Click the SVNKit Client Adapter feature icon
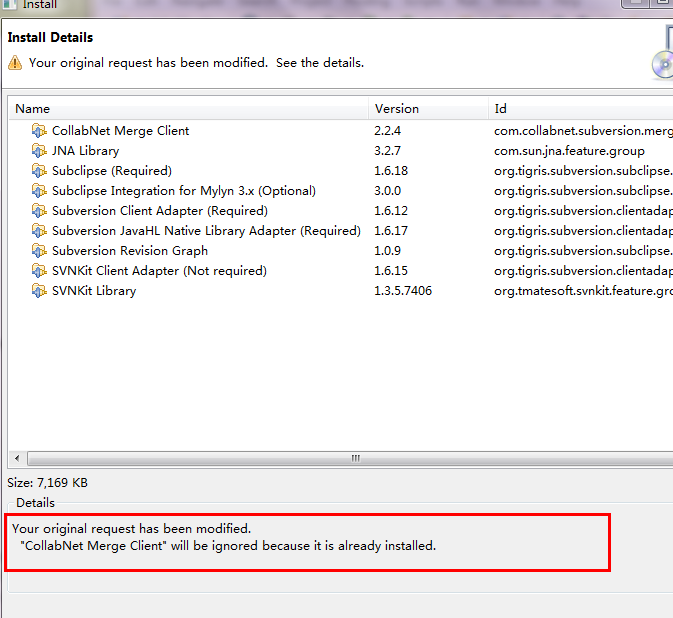673x618 pixels. (39, 271)
